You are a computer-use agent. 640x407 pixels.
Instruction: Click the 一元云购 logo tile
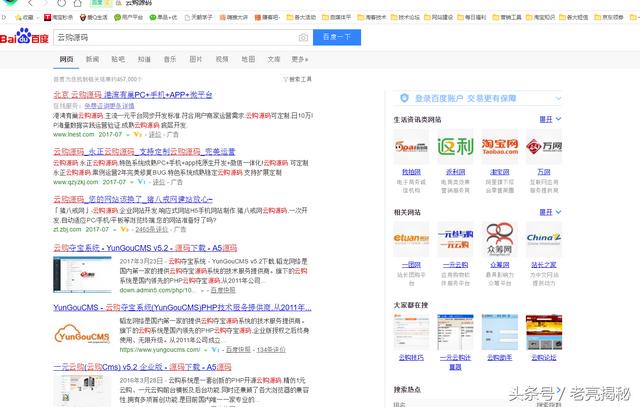pos(455,239)
